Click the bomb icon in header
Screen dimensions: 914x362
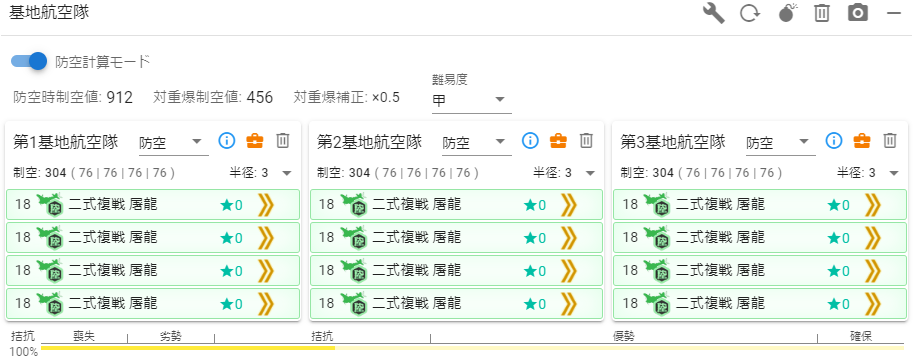(787, 12)
